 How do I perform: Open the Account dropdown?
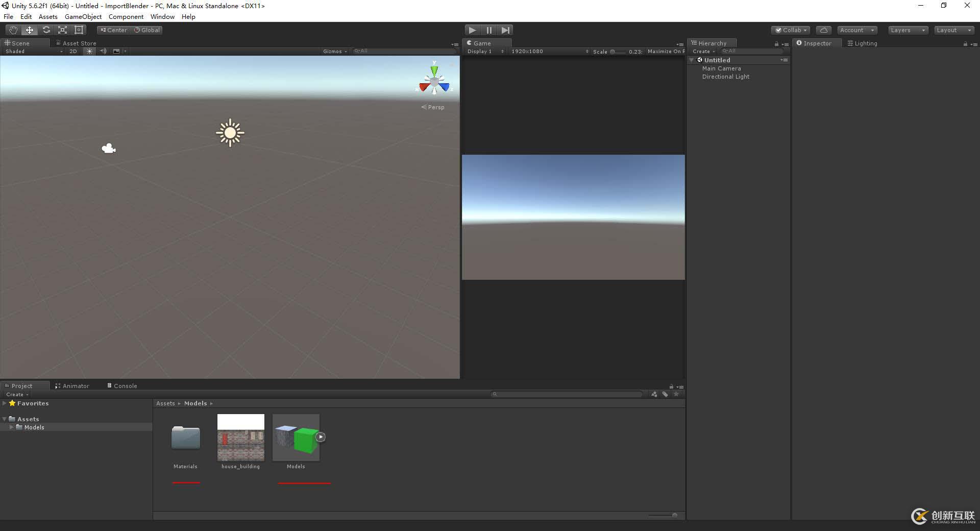(857, 30)
